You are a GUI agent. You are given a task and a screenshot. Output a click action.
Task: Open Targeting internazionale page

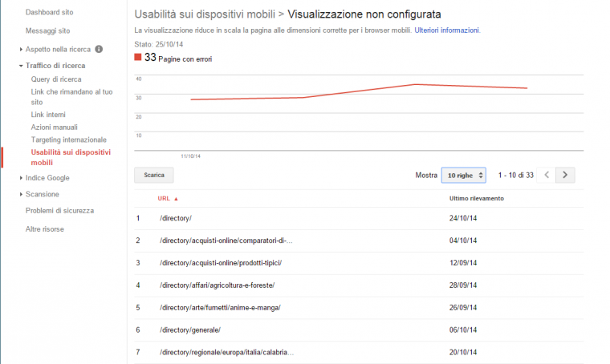(69, 140)
